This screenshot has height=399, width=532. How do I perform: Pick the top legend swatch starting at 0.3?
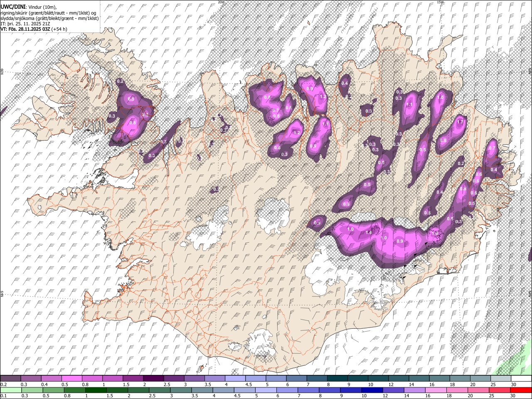[31, 379]
